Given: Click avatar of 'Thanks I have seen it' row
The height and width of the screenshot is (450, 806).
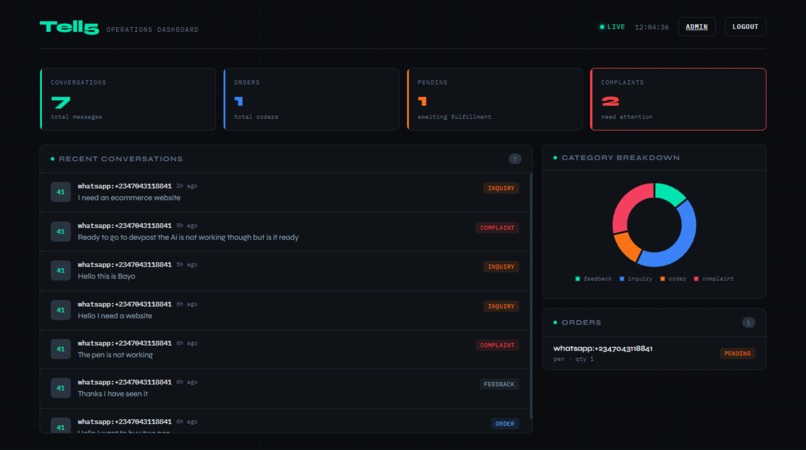Looking at the screenshot, I should click(x=61, y=388).
